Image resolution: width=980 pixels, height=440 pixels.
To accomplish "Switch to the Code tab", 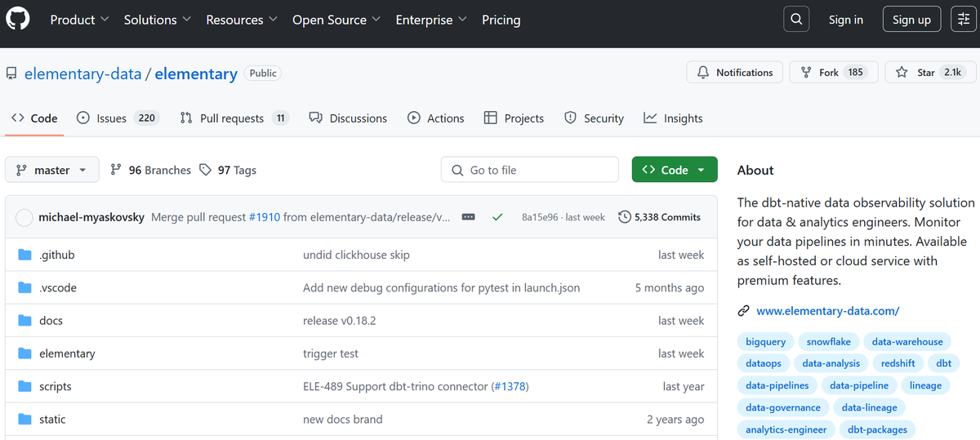I will tap(34, 118).
